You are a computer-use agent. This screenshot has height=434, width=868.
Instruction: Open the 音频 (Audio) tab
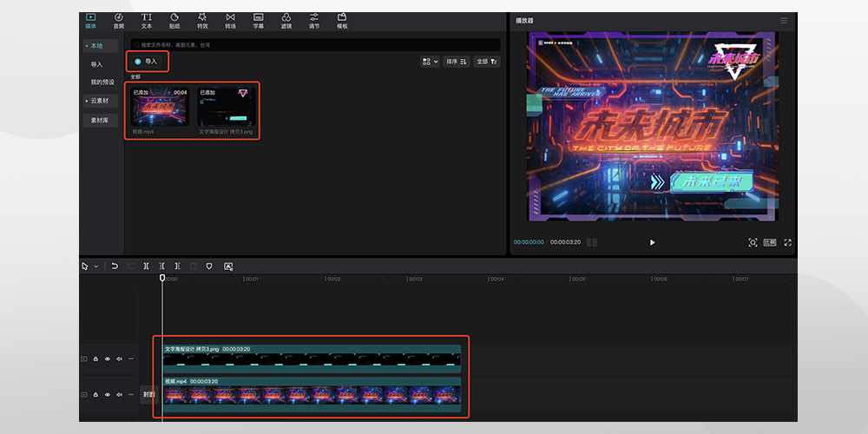[x=118, y=22]
